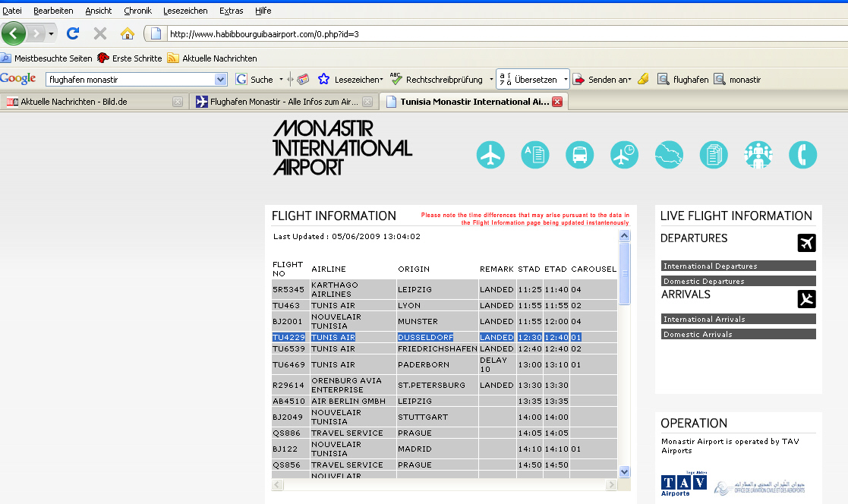Reload the page with refresh icon
The height and width of the screenshot is (504, 848).
73,33
